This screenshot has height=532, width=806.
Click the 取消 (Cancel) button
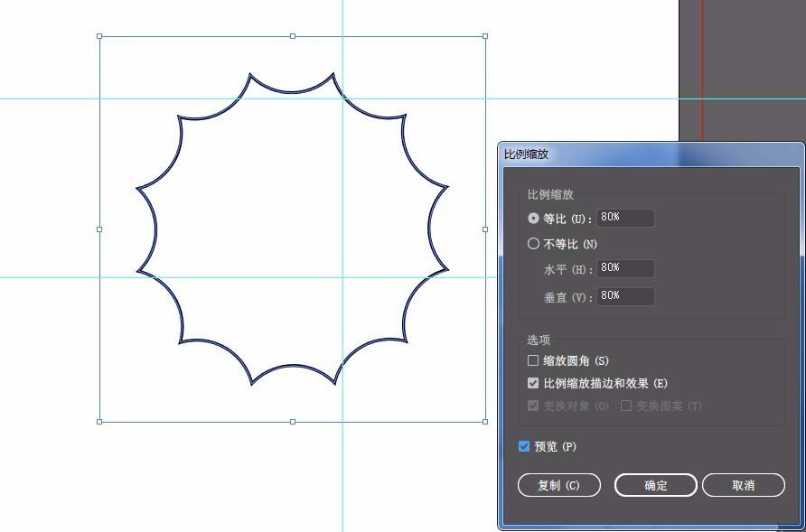(x=744, y=485)
